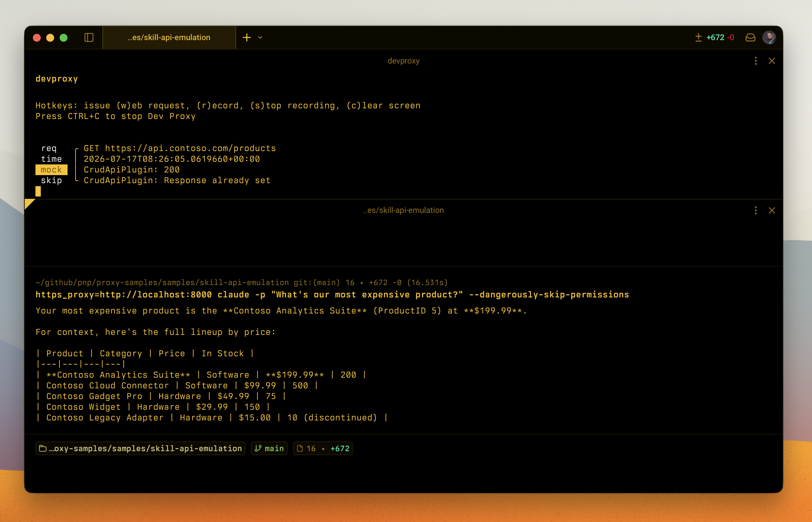
Task: Click the Contoso Cloud Connector table row
Action: (x=177, y=386)
